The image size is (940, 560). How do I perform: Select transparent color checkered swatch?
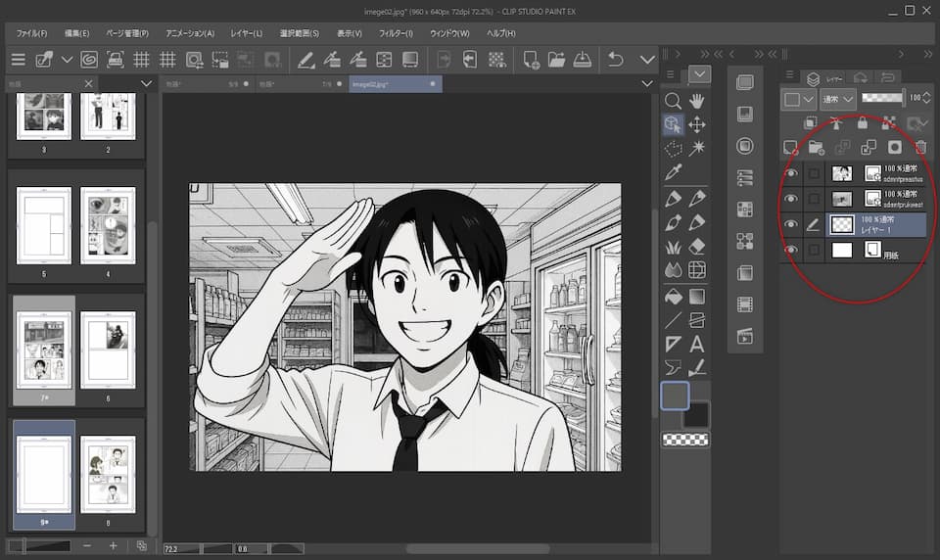[x=685, y=441]
